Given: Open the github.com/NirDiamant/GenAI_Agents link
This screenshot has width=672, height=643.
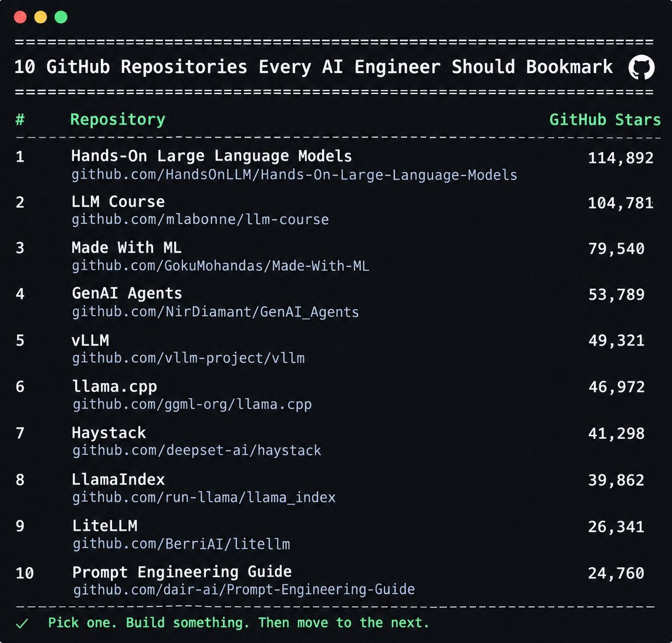Looking at the screenshot, I should click(215, 312).
